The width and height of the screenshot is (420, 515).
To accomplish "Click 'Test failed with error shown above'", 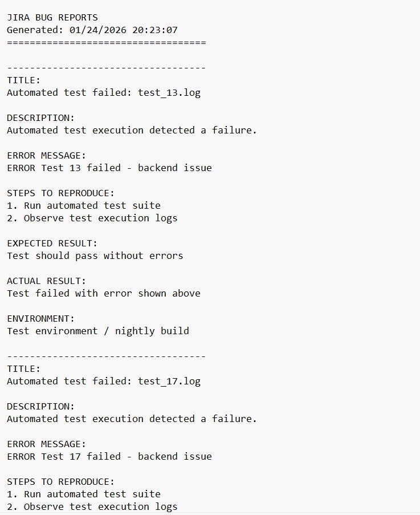I will coord(104,294).
